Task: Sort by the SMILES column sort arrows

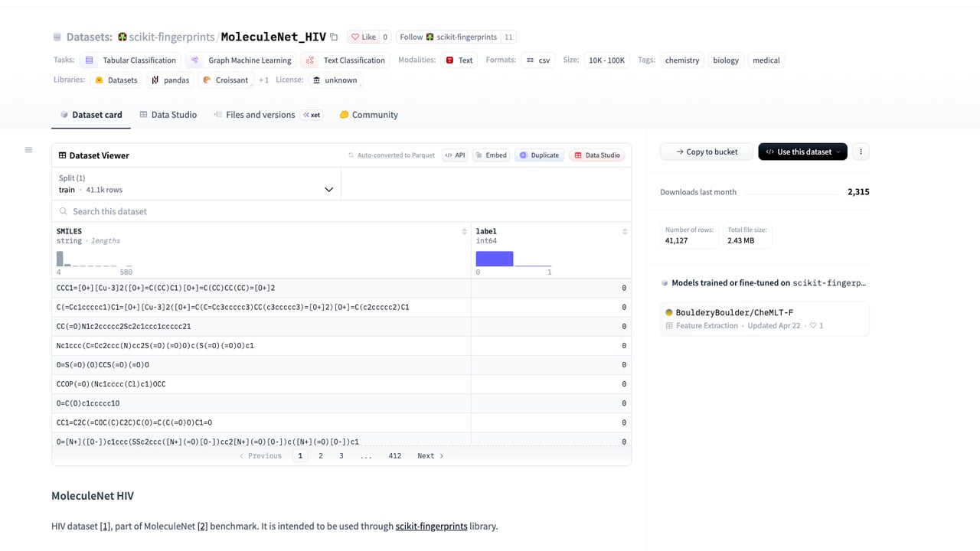Action: [464, 231]
